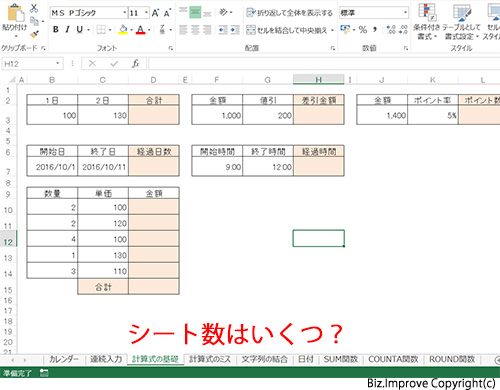Toggle italic formatting I button

point(67,30)
